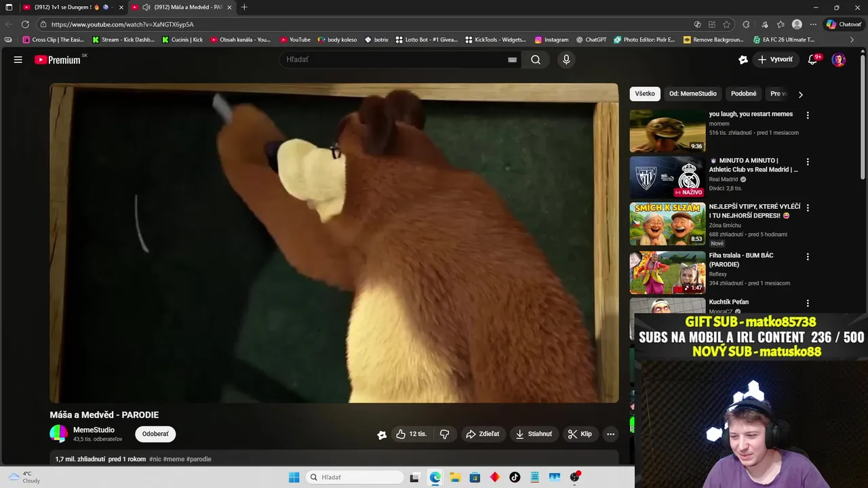Click the taskbar Hľadať search box
Image resolution: width=868 pixels, height=488 pixels.
(354, 477)
